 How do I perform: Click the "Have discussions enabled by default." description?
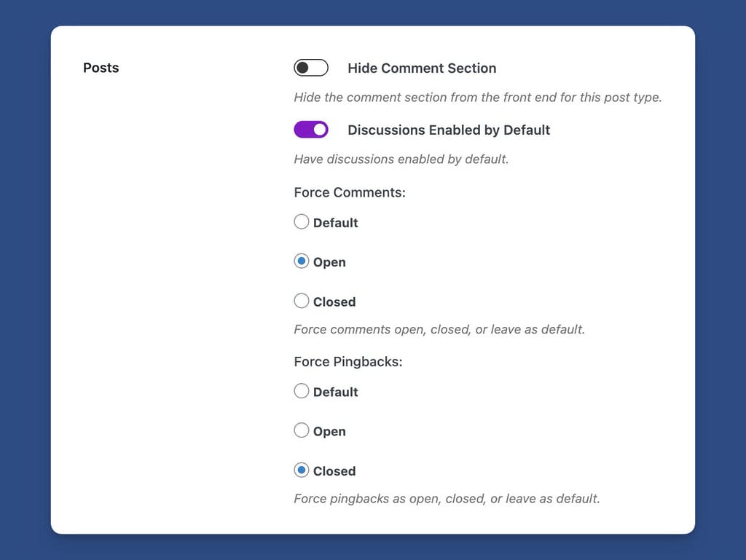point(401,159)
